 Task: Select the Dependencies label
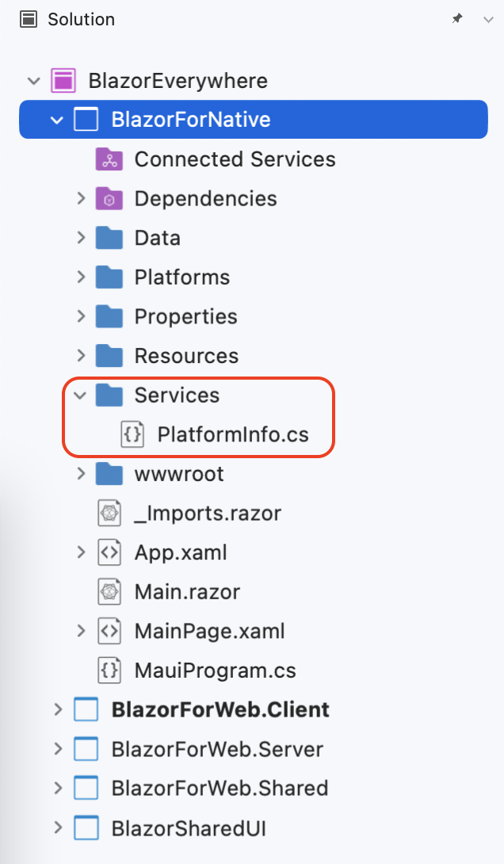coord(206,198)
